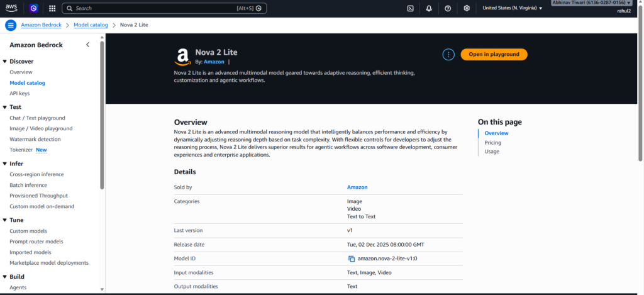Image resolution: width=644 pixels, height=295 pixels.
Task: Follow the Model catalog breadcrumb link
Action: tap(91, 25)
